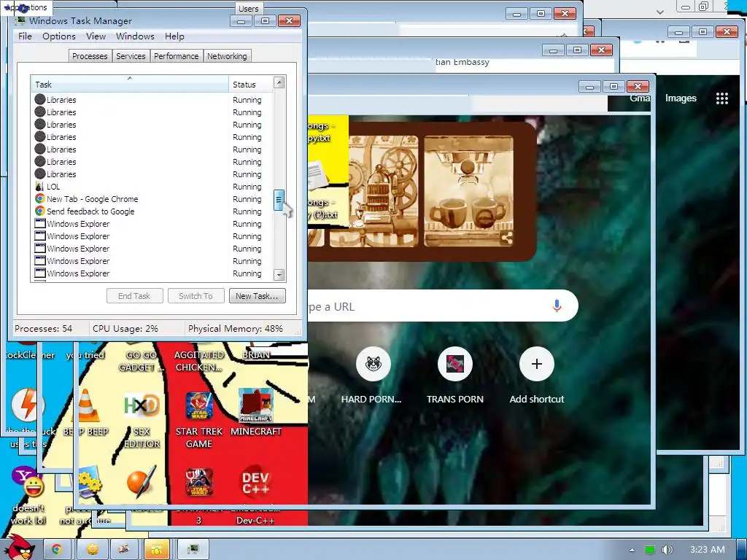
Task: Open the orange ball and pen desktop icon
Action: point(142,482)
